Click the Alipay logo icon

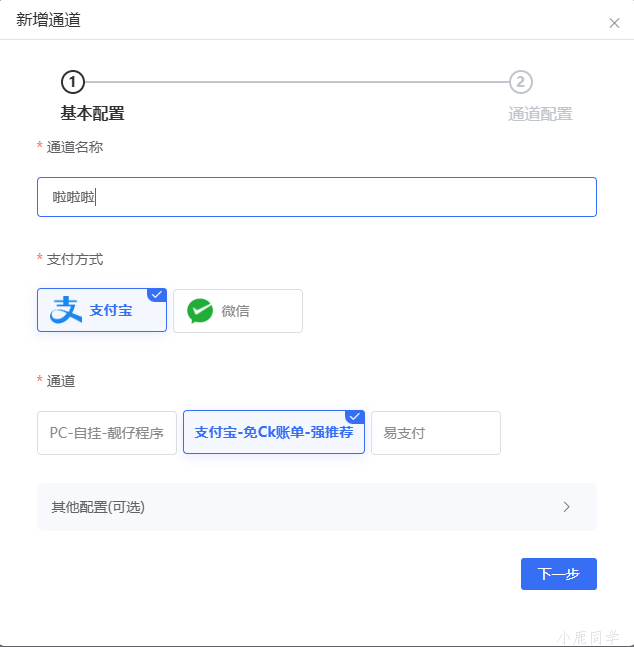tap(66, 311)
